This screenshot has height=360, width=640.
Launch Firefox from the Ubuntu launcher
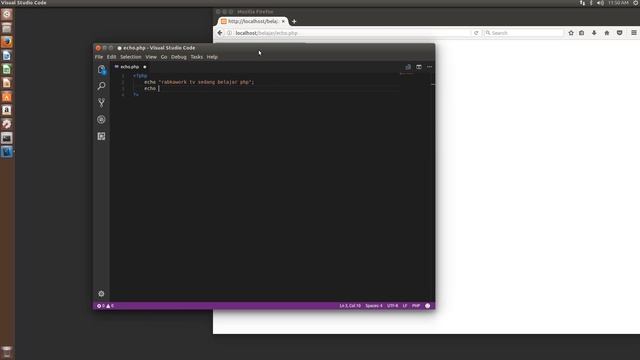pyautogui.click(x=7, y=42)
